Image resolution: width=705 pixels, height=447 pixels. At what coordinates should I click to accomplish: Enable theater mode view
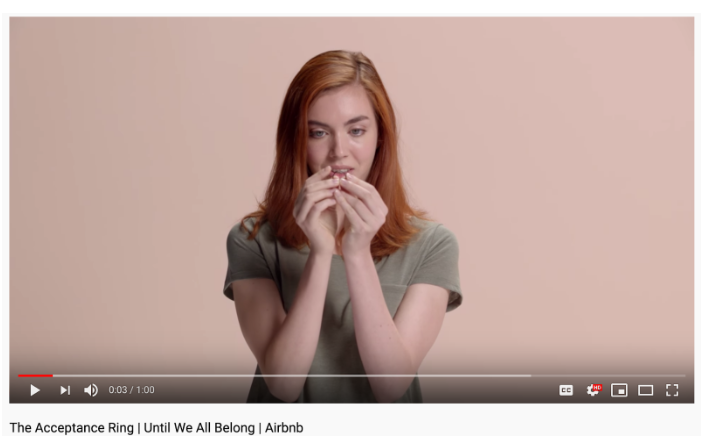[646, 390]
